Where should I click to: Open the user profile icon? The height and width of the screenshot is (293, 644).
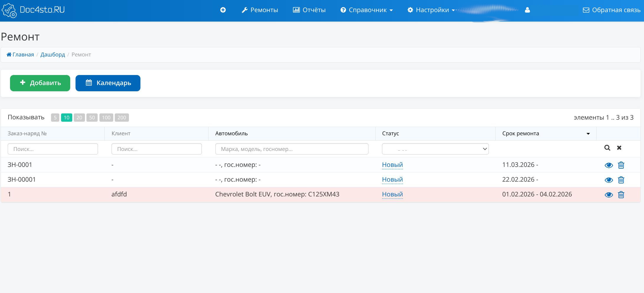[x=527, y=10]
